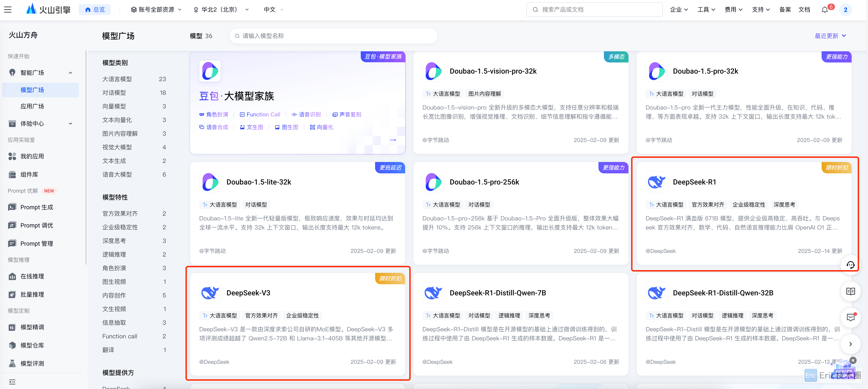868x389 pixels.
Task: Close the floating promo with X
Action: [x=853, y=360]
